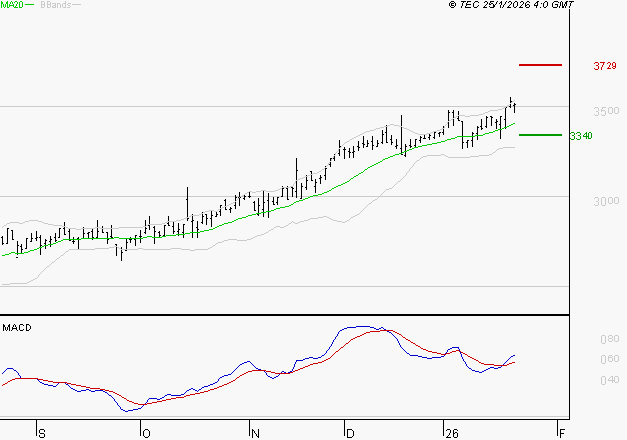
Task: Select the 3340 support value label
Action: pyautogui.click(x=581, y=136)
